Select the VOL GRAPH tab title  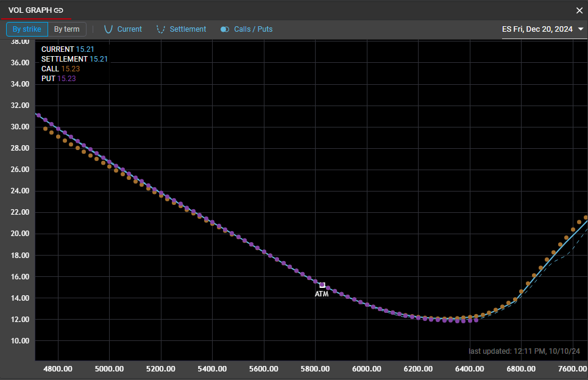coord(30,10)
